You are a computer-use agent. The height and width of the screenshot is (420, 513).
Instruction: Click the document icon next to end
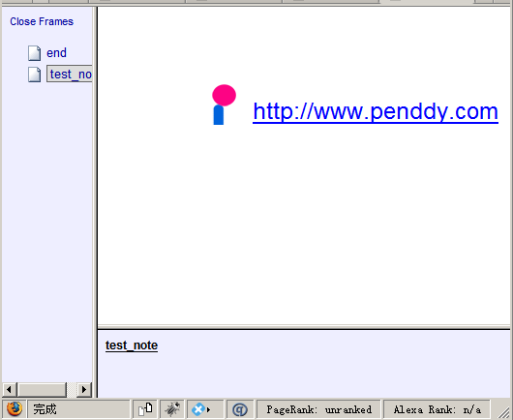[34, 53]
